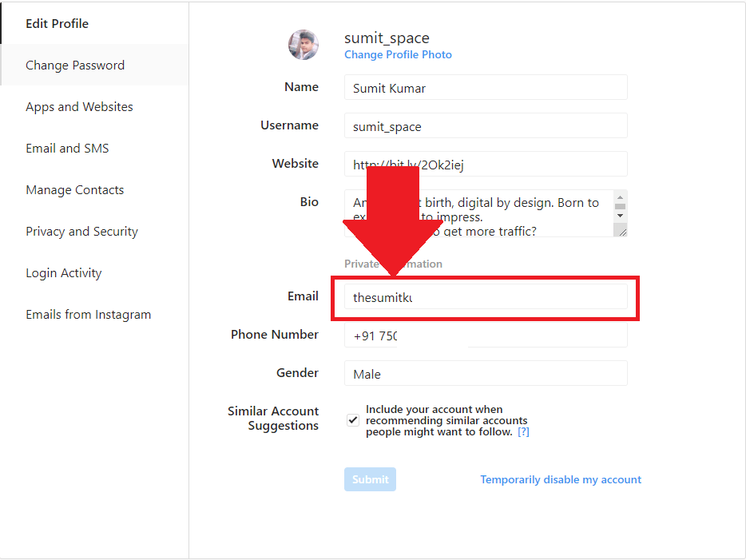Uncheck the similar account suggestions checkbox
Viewport: 746px width, 560px height.
coord(352,420)
